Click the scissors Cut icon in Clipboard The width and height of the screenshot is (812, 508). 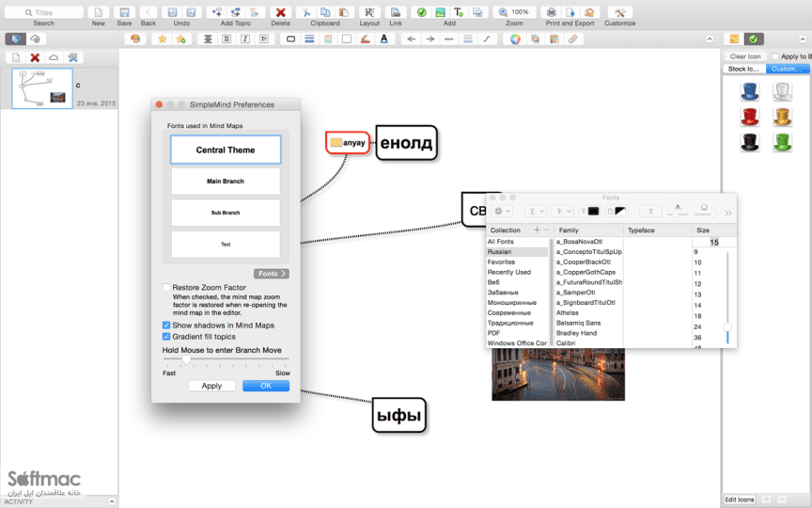[x=306, y=12]
